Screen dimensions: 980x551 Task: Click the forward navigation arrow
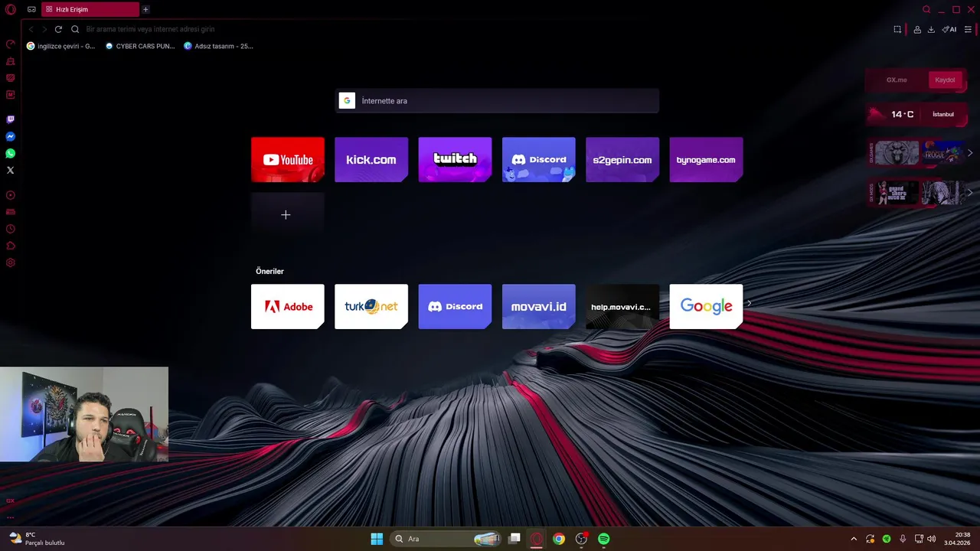(x=44, y=29)
